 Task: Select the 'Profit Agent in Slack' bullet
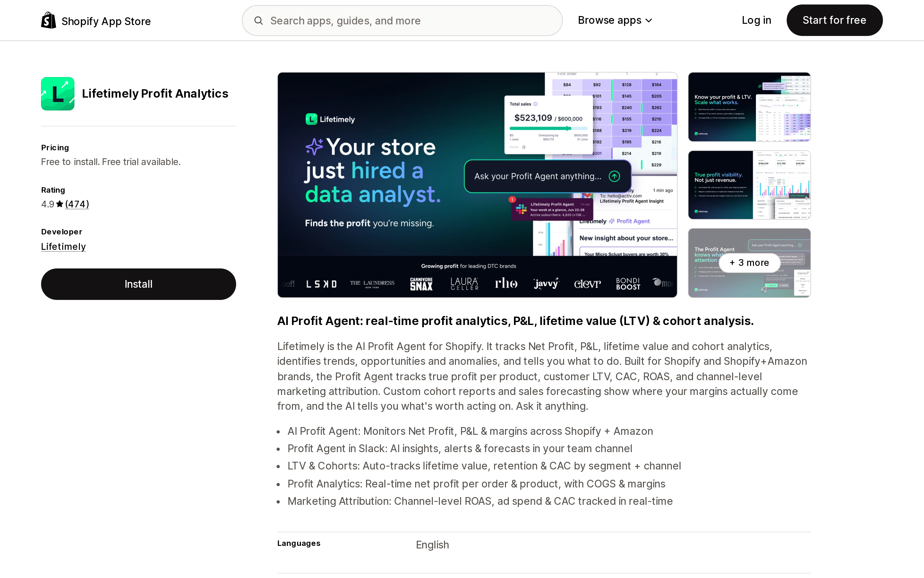pyautogui.click(x=460, y=448)
